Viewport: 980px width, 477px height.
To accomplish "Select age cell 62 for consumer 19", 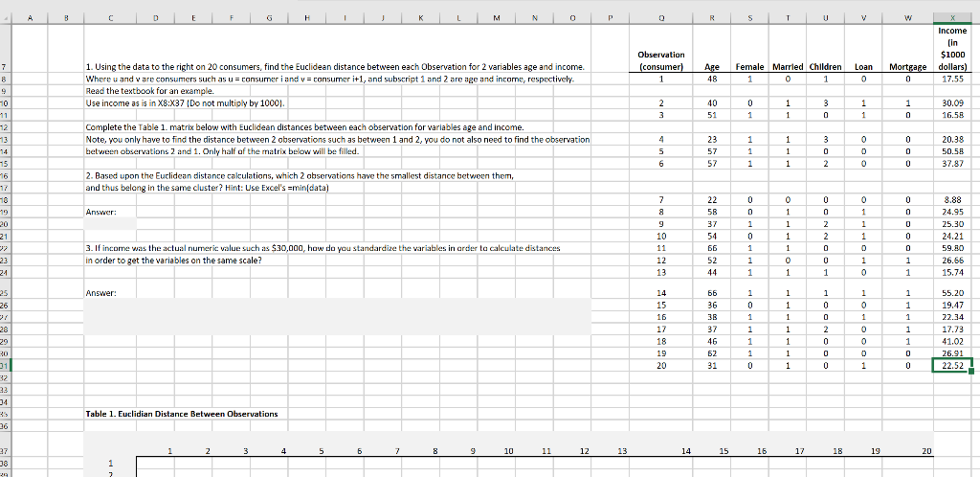I will pyautogui.click(x=712, y=354).
